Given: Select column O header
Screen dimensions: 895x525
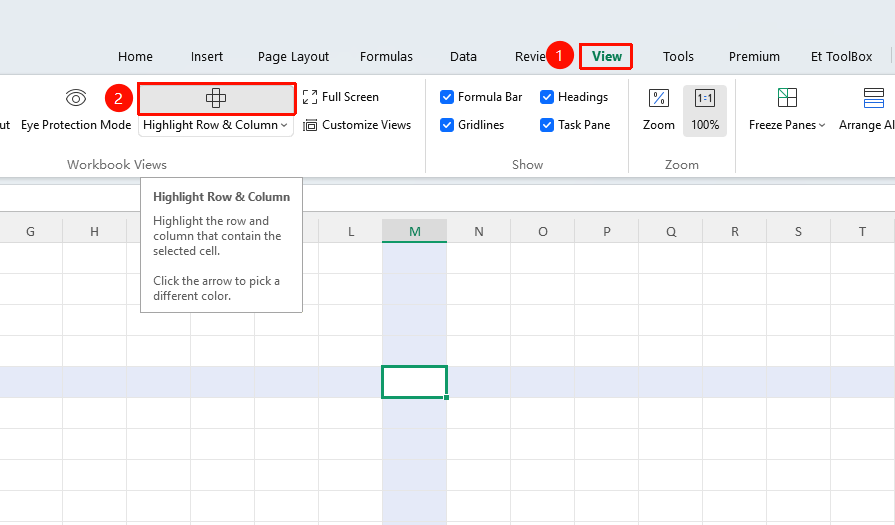Looking at the screenshot, I should pos(542,231).
